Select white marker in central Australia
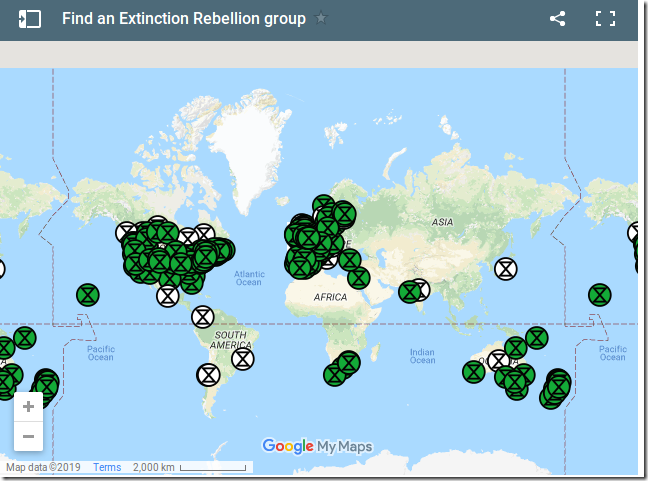 pos(498,361)
